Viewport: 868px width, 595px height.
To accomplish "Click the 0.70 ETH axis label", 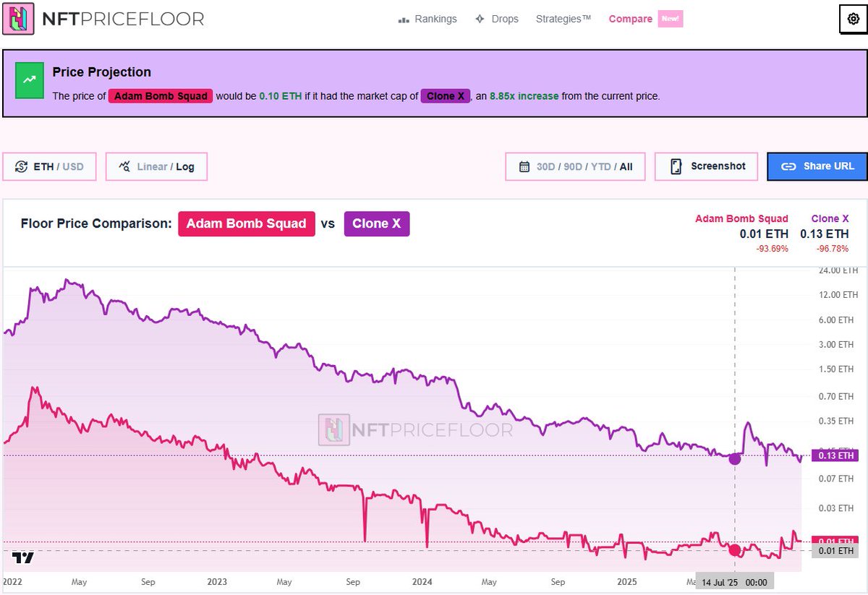I will [836, 397].
